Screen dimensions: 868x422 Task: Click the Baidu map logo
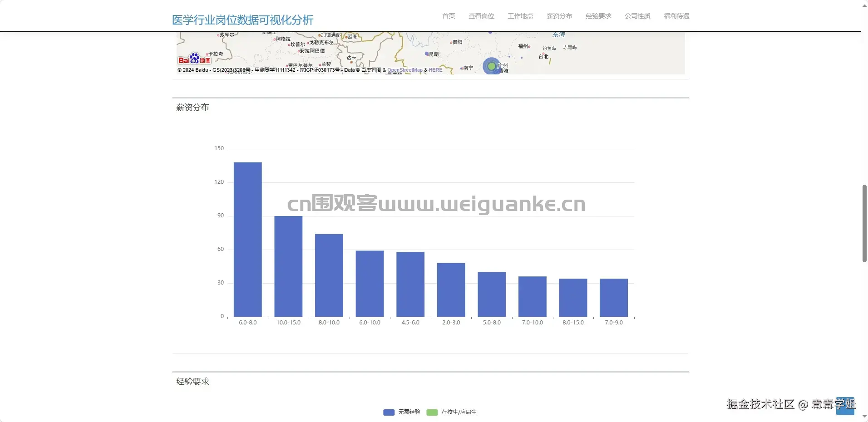click(x=194, y=59)
